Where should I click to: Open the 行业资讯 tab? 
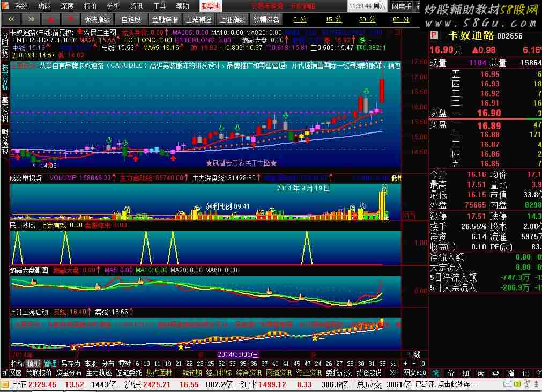pos(309,373)
